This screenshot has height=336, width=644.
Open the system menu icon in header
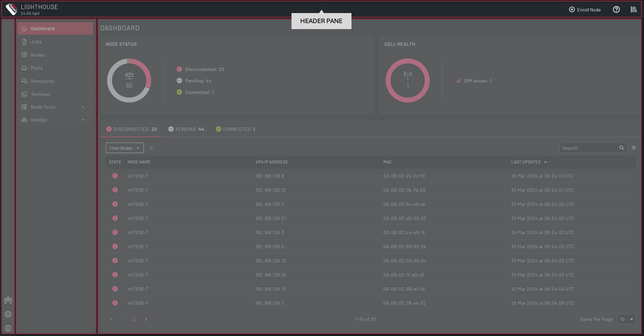(x=633, y=10)
